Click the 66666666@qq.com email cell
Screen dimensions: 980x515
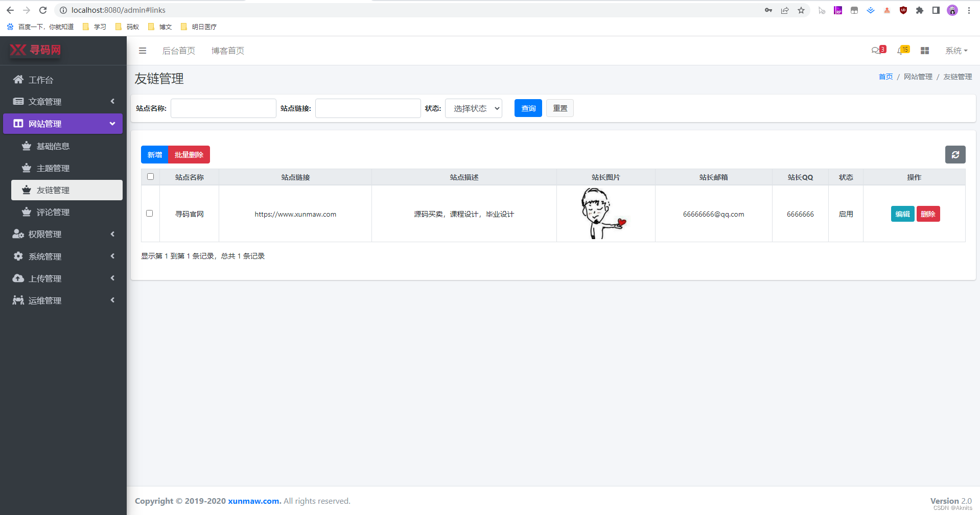tap(713, 214)
